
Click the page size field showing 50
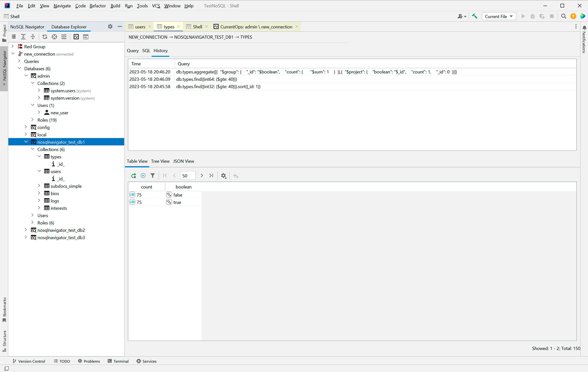[188, 176]
